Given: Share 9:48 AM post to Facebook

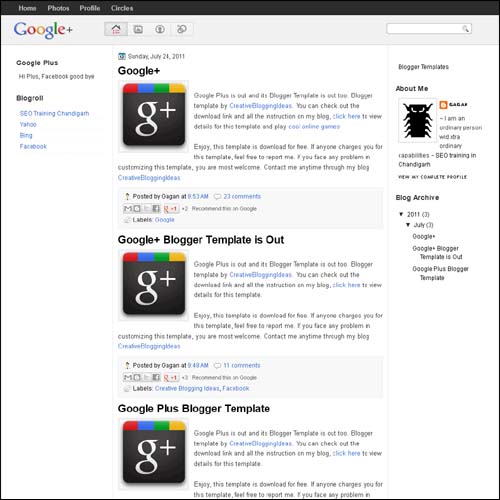Looking at the screenshot, I should 156,377.
